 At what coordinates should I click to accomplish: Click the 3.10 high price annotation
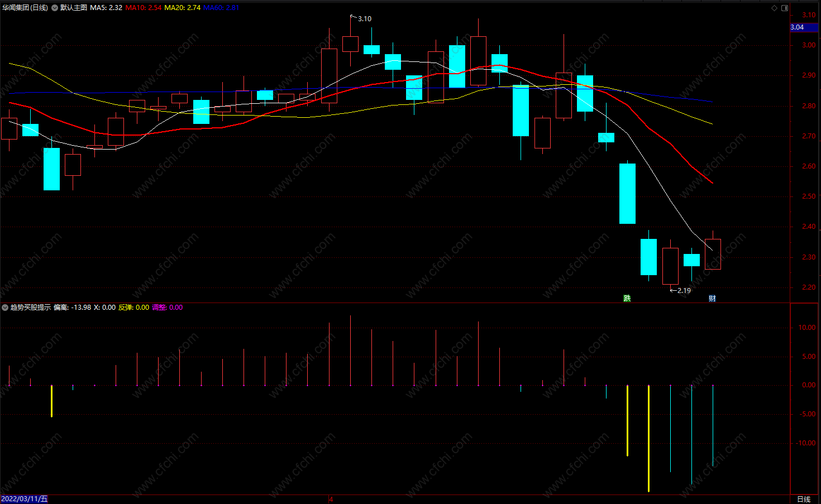point(365,19)
